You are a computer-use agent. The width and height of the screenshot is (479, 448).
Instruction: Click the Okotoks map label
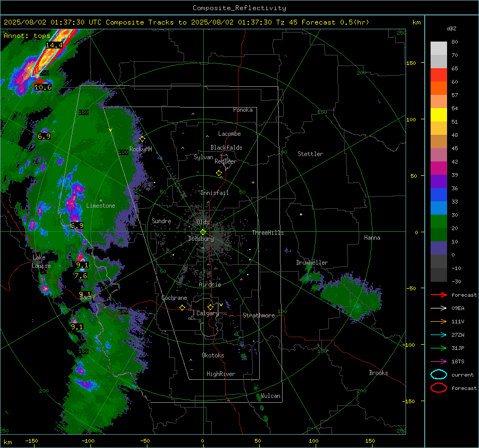213,355
